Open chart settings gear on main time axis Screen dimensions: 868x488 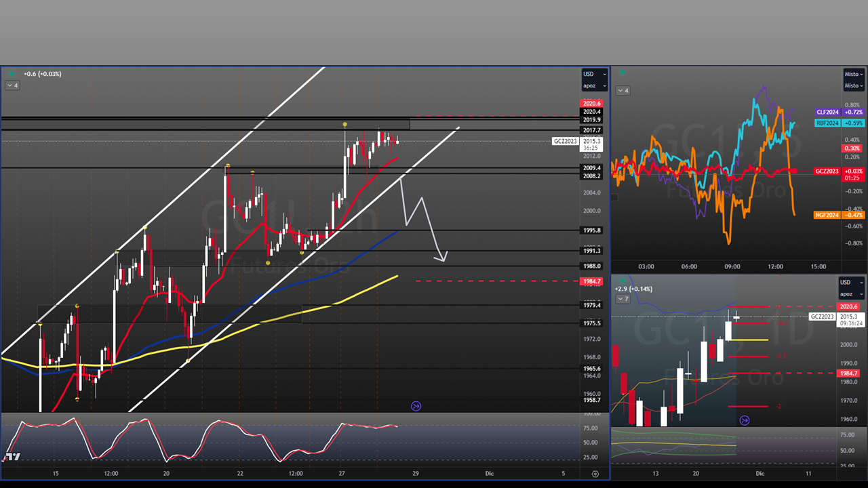[595, 474]
